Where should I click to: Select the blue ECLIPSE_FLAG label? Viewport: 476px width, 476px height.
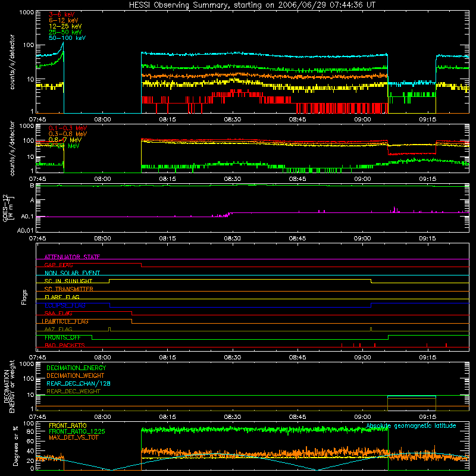[x=65, y=305]
